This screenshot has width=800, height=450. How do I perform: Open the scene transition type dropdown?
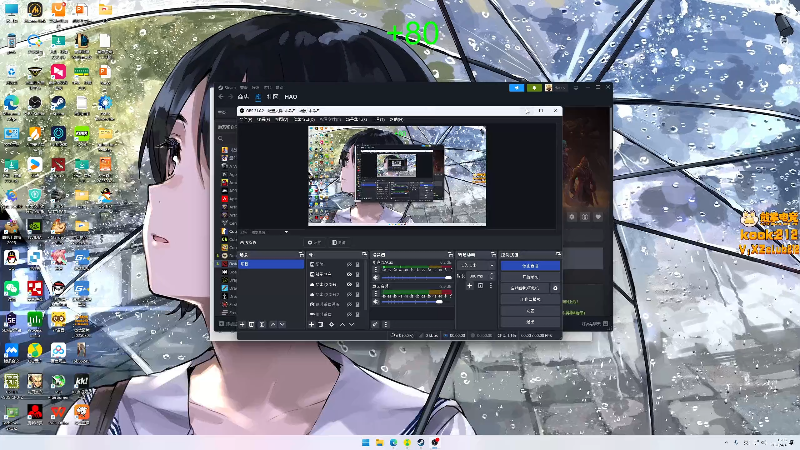[477, 265]
